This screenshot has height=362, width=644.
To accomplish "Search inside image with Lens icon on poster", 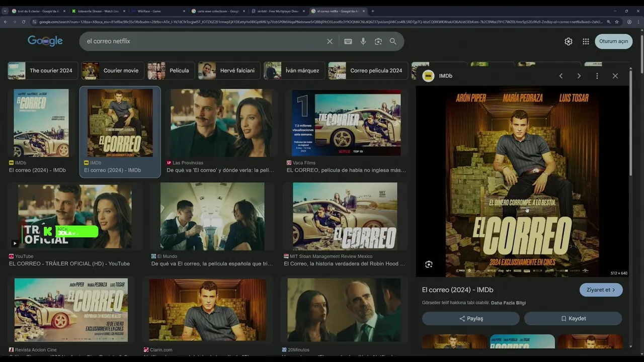I will [429, 264].
